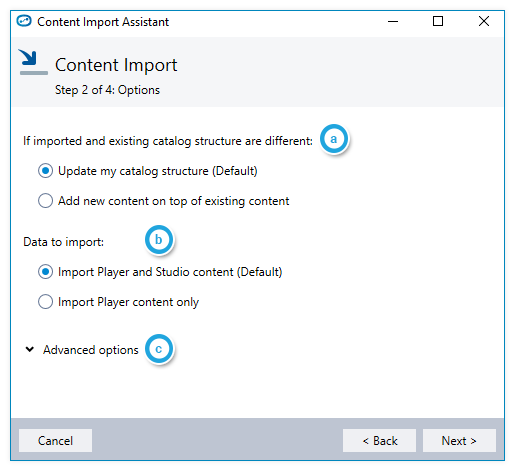Image resolution: width=515 pixels, height=471 pixels.
Task: Click the Content Import Assistant app icon
Action: tap(24, 22)
